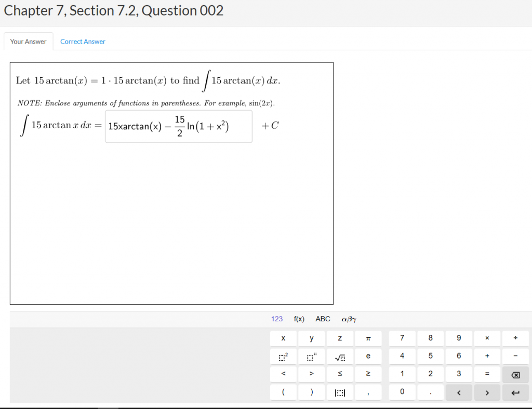Click inside the integral answer input box

[178, 126]
